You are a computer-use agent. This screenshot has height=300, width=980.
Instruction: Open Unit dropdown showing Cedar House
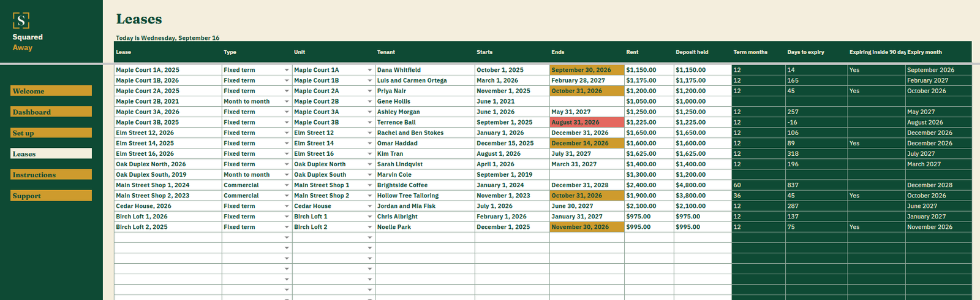point(370,206)
